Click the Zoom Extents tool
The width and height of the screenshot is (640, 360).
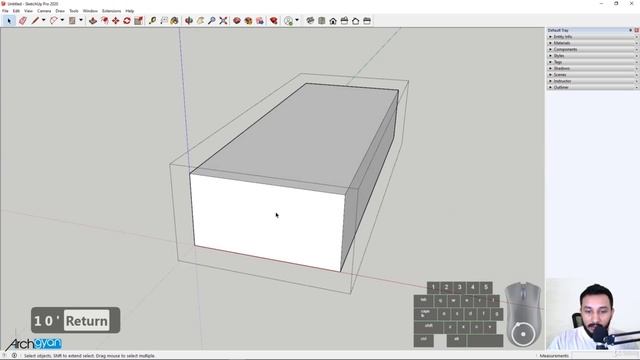click(x=223, y=20)
